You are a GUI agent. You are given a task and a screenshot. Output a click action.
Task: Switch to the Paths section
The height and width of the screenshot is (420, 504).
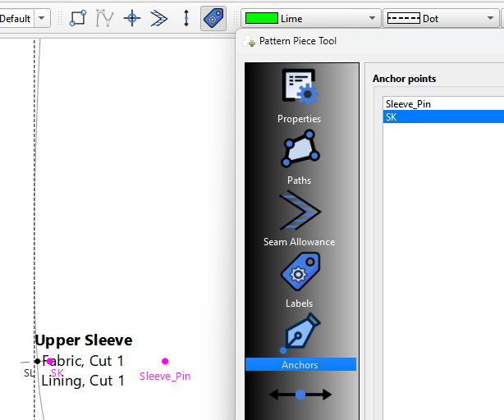(300, 157)
